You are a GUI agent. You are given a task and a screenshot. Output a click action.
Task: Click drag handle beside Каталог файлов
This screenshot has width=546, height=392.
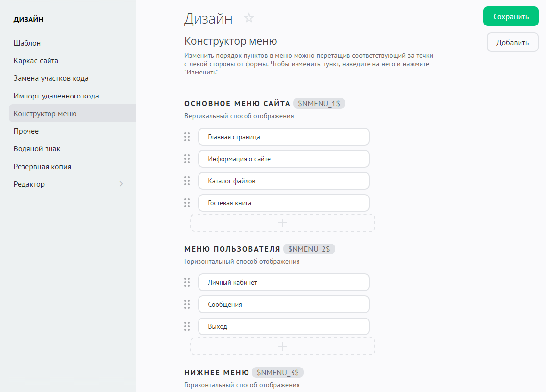point(187,181)
